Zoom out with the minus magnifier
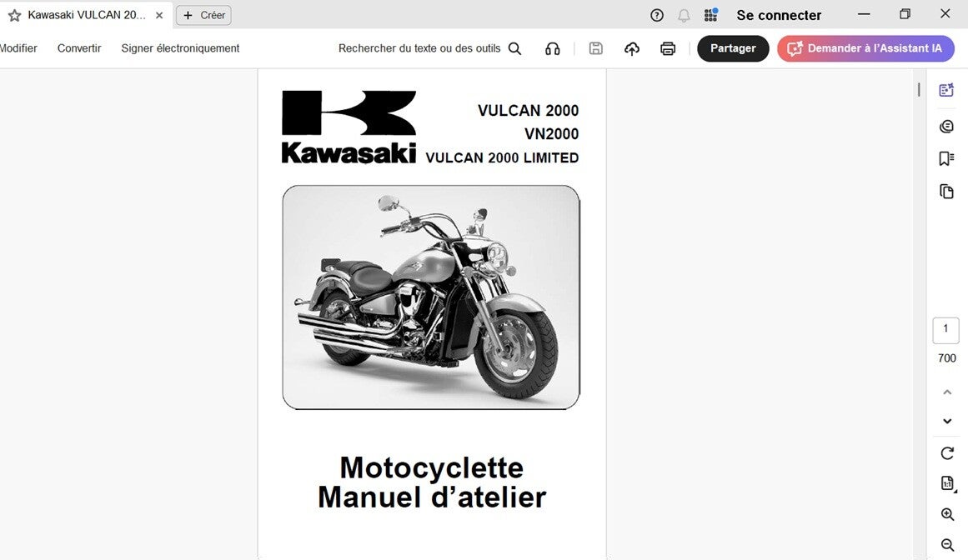Image resolution: width=968 pixels, height=560 pixels. (x=948, y=544)
